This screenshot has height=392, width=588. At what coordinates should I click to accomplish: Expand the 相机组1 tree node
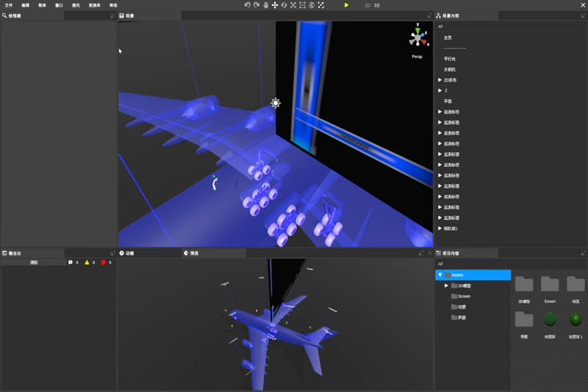point(440,229)
